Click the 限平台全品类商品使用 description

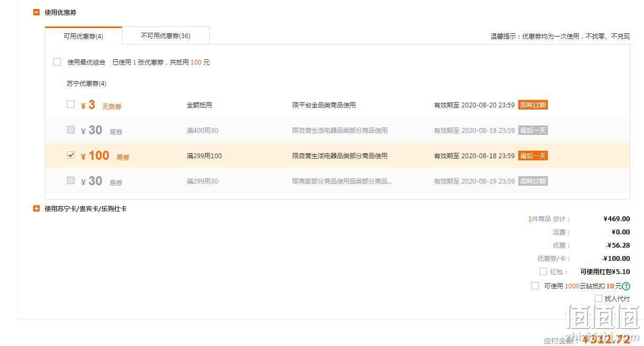pos(324,105)
